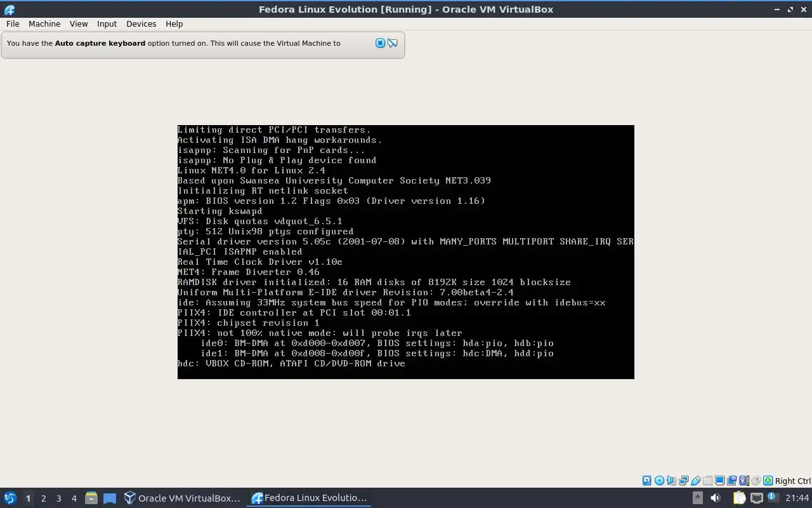The width and height of the screenshot is (812, 508).
Task: Click the display status icon
Action: tap(719, 481)
